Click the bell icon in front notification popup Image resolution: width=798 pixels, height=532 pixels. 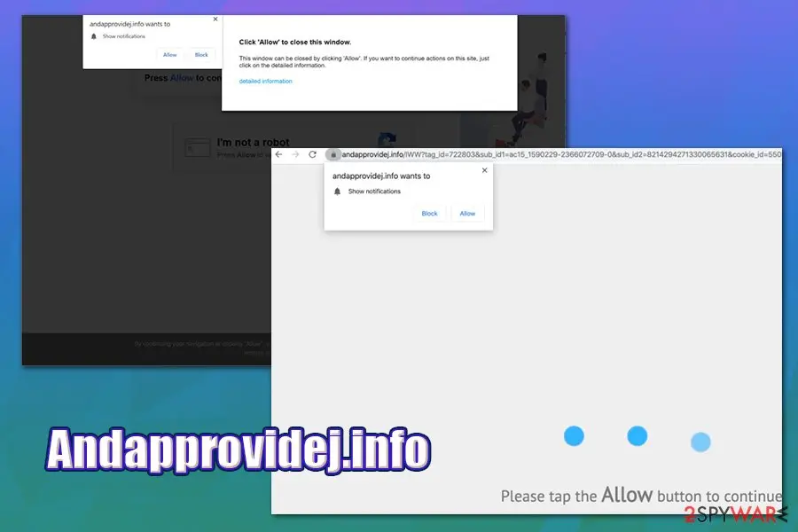337,192
